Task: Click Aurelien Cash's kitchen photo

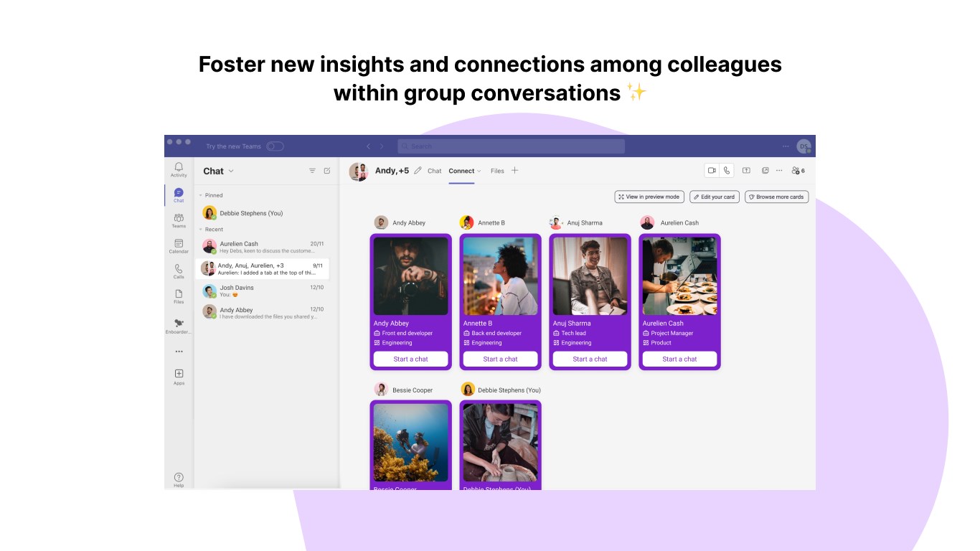Action: [679, 276]
